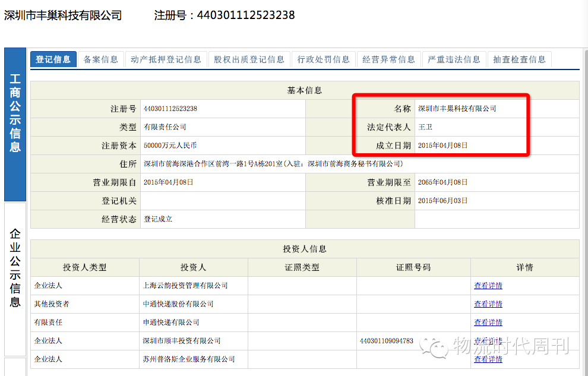The height and width of the screenshot is (376, 588).
Task: Show the 严重违法信息 tab
Action: 454,59
